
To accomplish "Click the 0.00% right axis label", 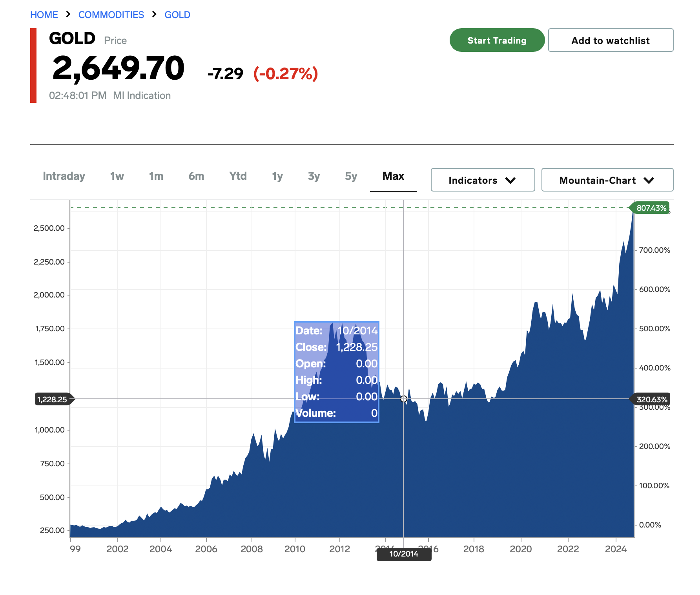I will [x=650, y=525].
